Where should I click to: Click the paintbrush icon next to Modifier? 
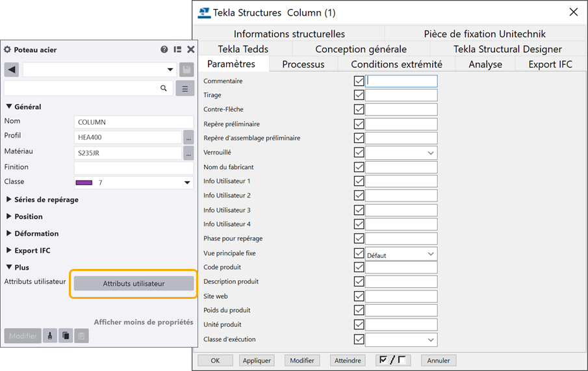click(x=50, y=336)
